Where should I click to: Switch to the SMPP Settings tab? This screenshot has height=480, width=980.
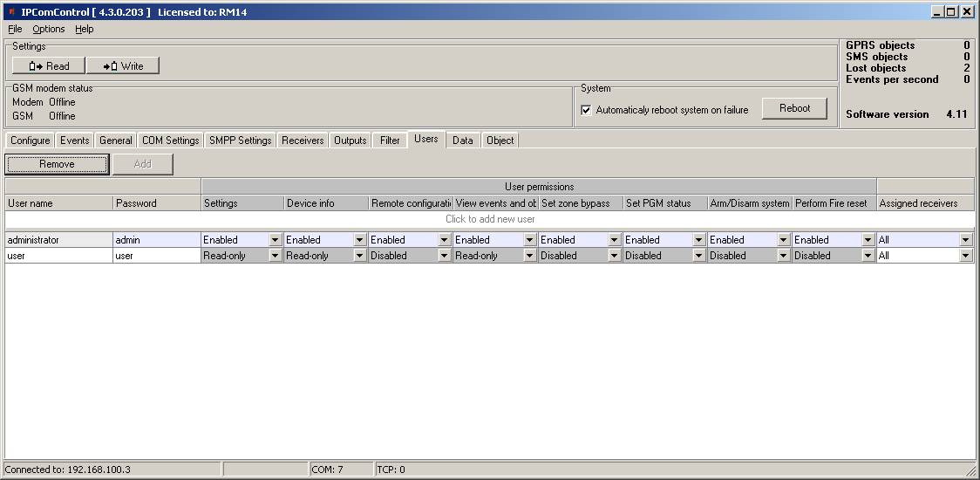coord(241,141)
